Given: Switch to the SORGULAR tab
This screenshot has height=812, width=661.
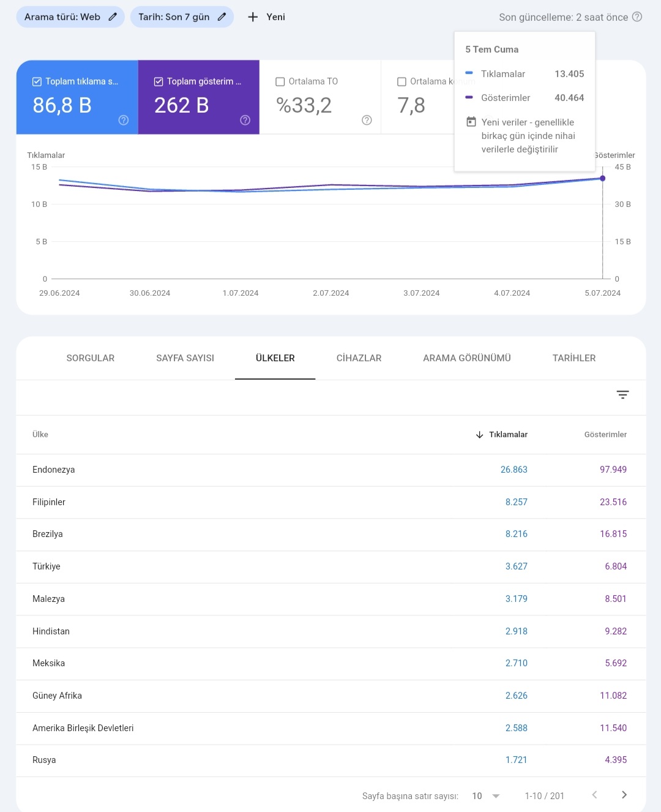Looking at the screenshot, I should coord(91,358).
